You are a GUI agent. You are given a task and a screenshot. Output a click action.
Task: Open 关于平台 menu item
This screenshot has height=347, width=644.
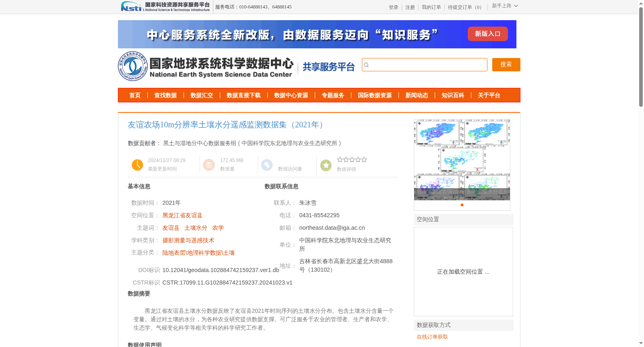coord(489,95)
